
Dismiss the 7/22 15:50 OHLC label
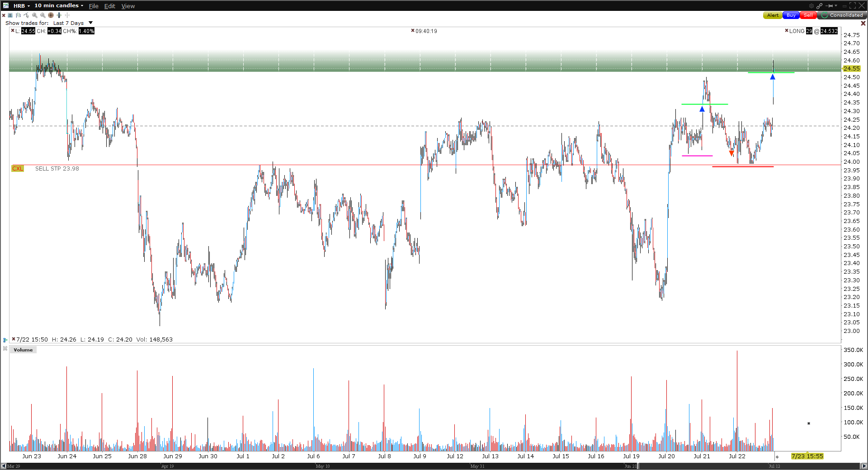tap(14, 339)
